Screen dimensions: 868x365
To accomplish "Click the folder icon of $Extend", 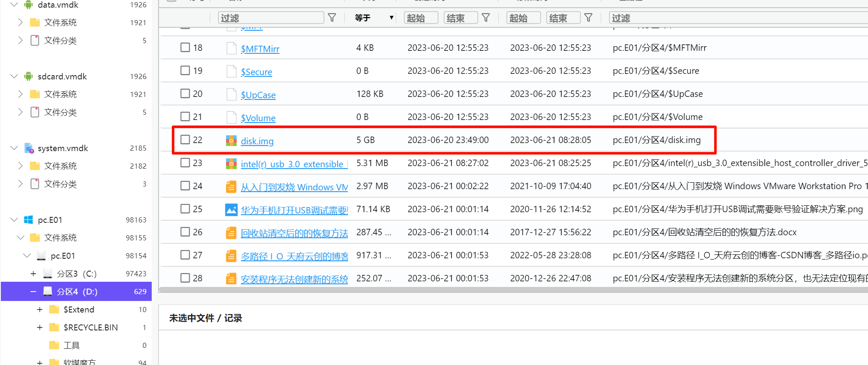I will (54, 309).
